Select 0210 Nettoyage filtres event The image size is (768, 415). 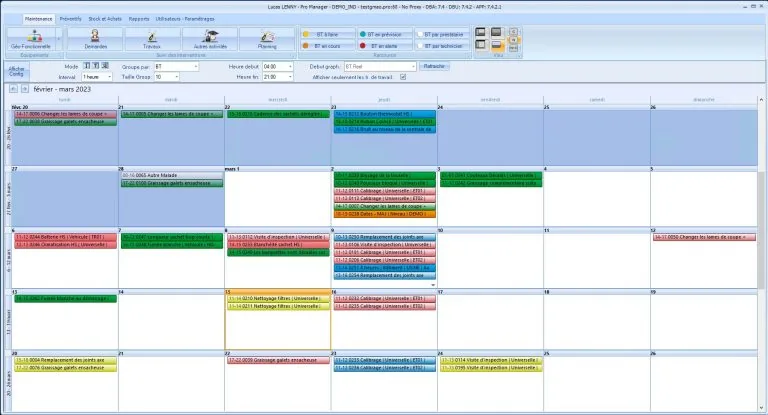278,298
